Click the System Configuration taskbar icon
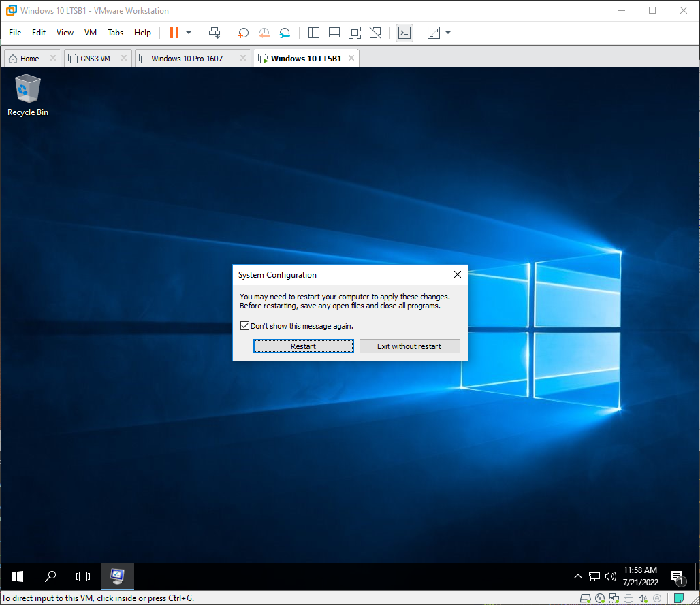 coord(117,576)
